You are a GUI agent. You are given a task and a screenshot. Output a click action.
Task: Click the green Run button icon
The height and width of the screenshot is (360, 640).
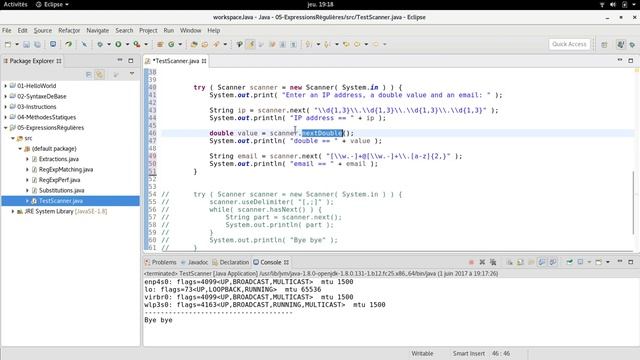point(118,44)
